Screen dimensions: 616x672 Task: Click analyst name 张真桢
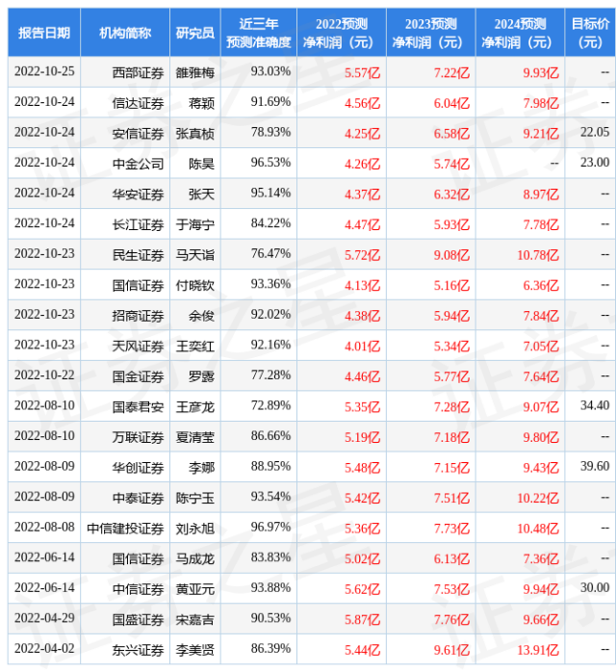pyautogui.click(x=195, y=134)
